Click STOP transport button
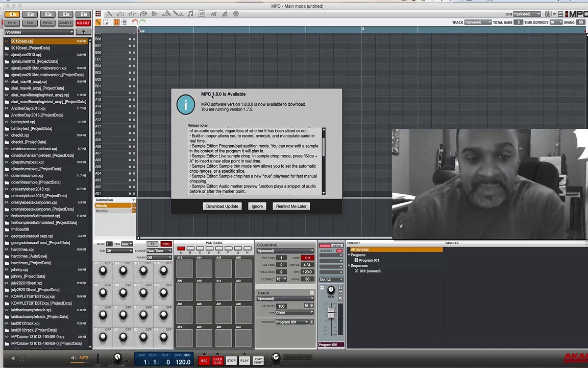 231,360
